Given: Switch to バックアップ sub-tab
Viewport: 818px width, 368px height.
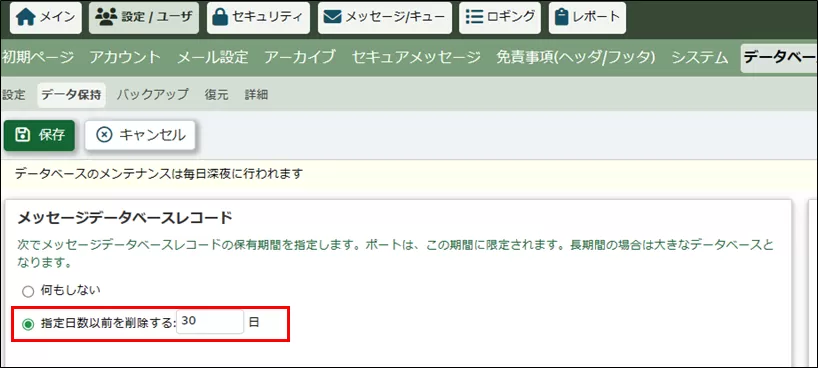Looking at the screenshot, I should [152, 95].
